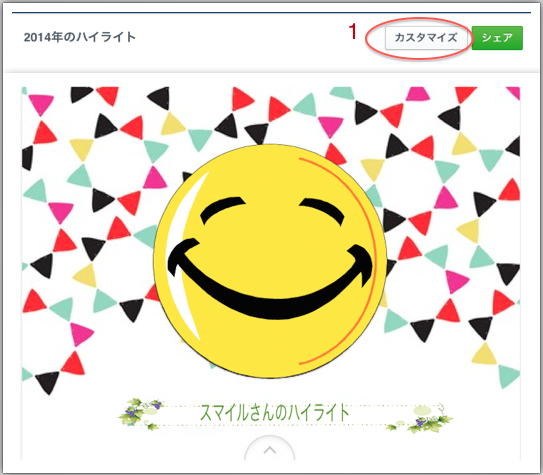Click the grape-leaf decoration left of banner
543x475 pixels.
click(x=140, y=413)
